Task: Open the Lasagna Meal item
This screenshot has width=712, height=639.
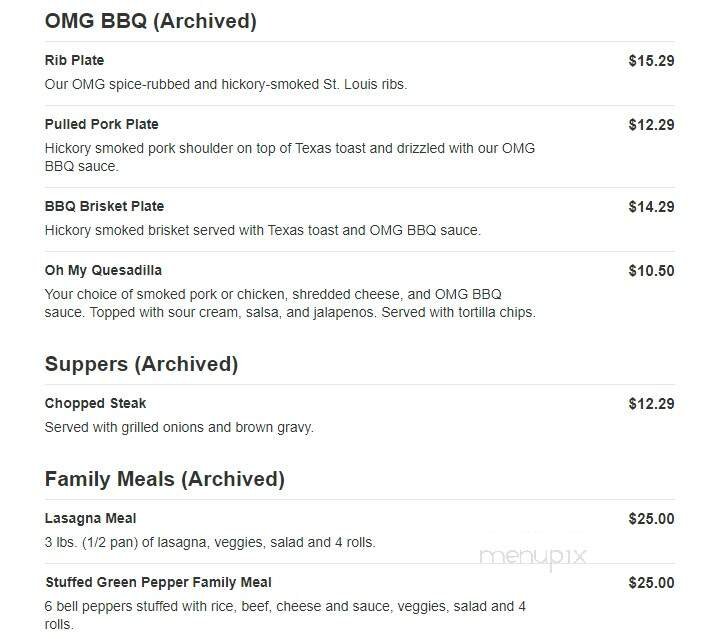Action: click(x=90, y=519)
